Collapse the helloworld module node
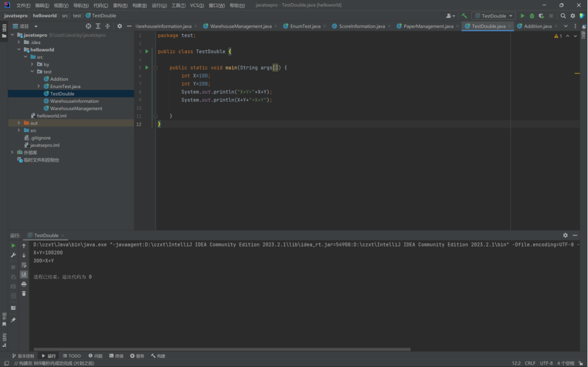 [x=19, y=50]
